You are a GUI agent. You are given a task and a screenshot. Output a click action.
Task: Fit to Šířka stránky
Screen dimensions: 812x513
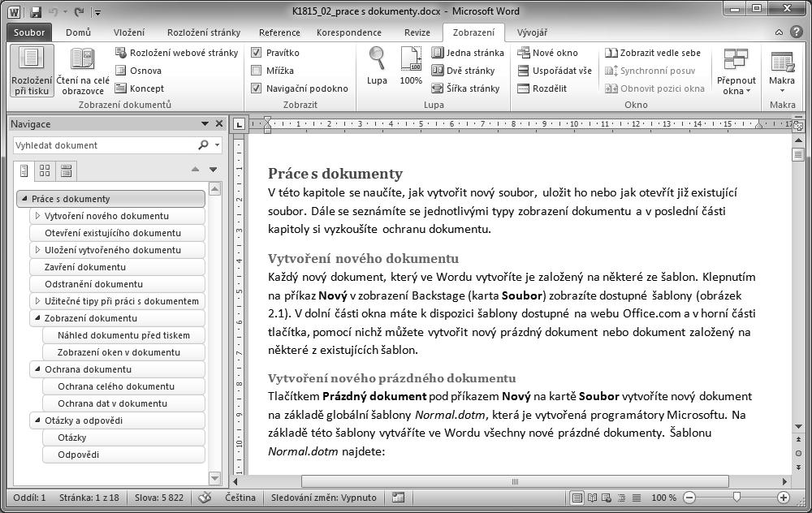[x=465, y=88]
